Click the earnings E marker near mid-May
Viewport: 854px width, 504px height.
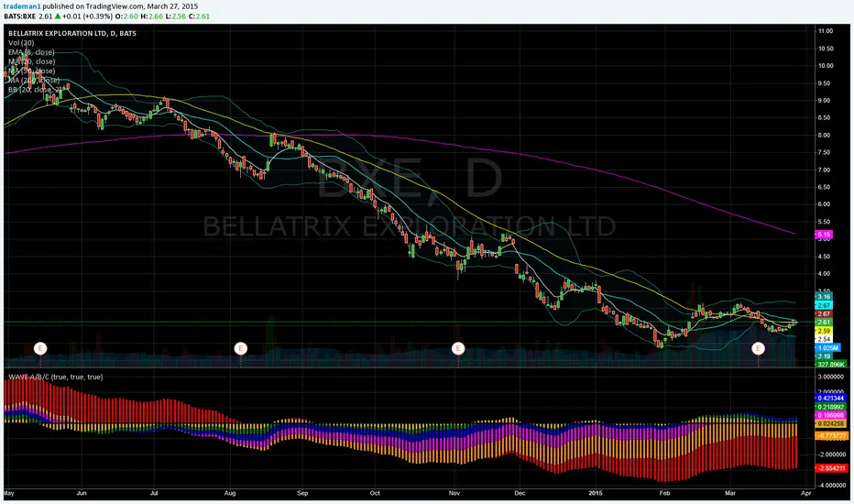tap(40, 348)
